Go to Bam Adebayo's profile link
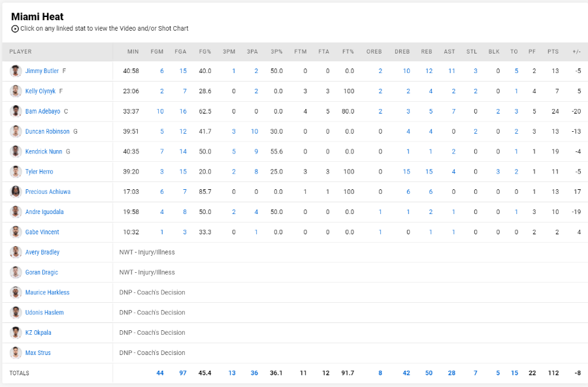 click(x=42, y=111)
